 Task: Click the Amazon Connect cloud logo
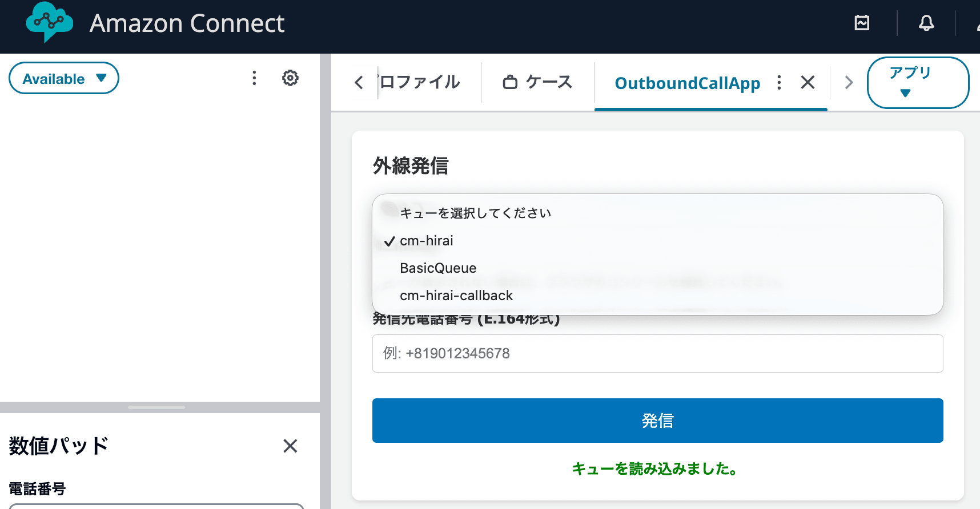(x=50, y=22)
